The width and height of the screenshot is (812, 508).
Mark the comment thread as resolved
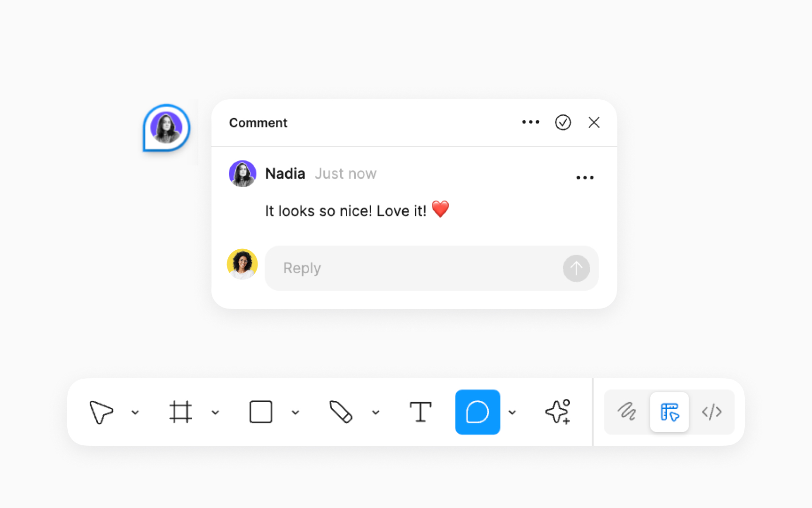pyautogui.click(x=563, y=122)
